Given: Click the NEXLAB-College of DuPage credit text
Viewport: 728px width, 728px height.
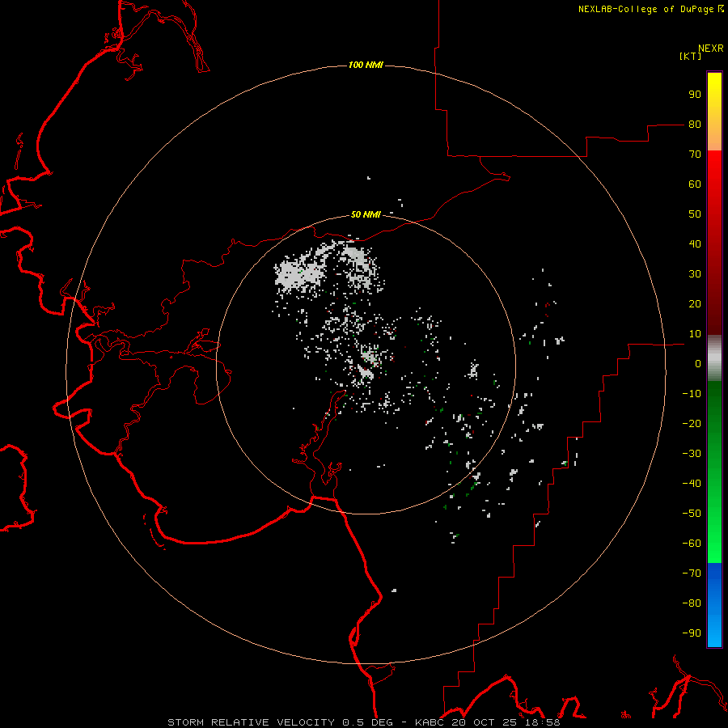Looking at the screenshot, I should (650, 9).
